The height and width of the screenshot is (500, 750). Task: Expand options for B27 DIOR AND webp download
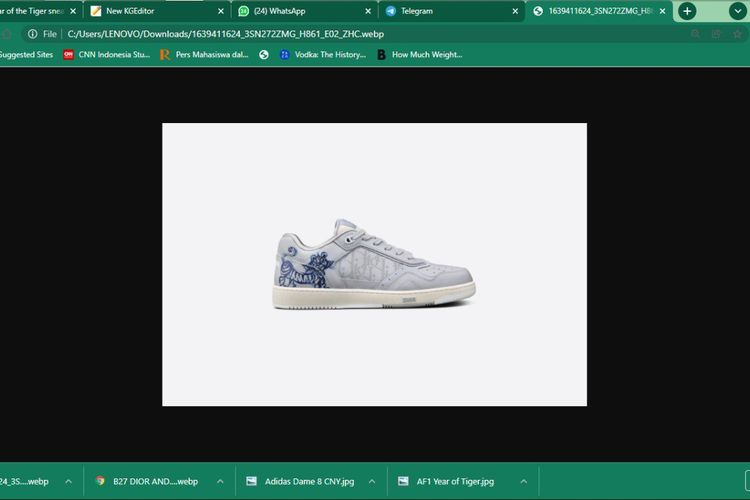coord(219,481)
